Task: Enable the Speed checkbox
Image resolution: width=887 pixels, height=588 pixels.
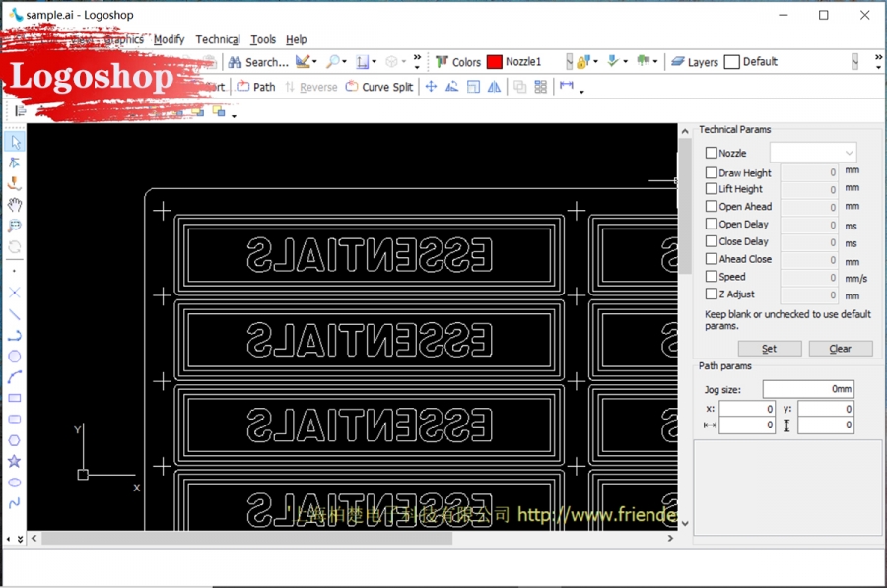Action: tap(711, 277)
